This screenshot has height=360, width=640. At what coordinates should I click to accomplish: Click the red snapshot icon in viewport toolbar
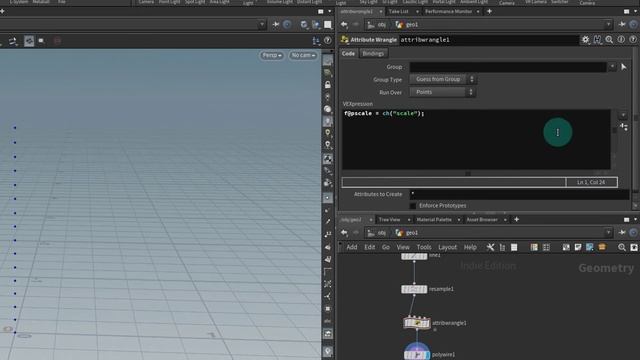coord(57,40)
